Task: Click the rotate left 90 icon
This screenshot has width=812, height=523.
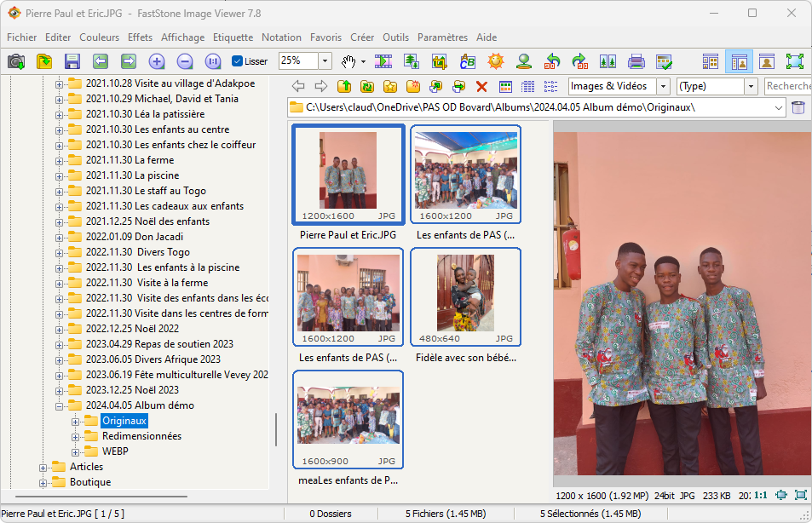Action: click(551, 61)
